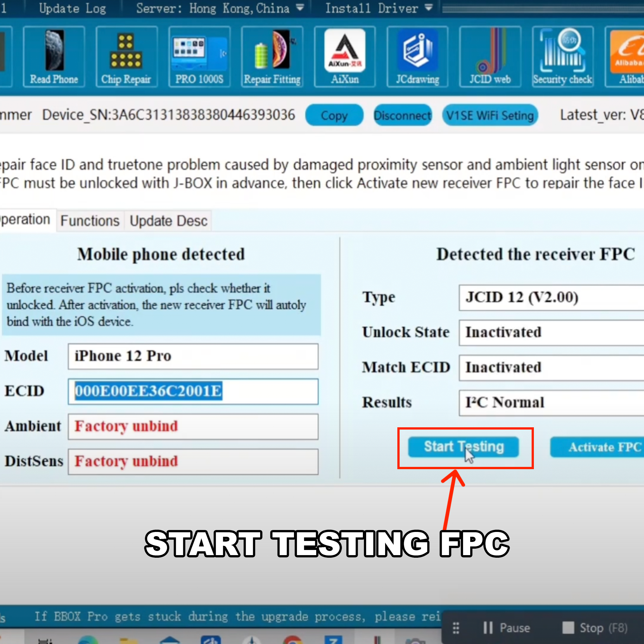
Task: Click the Start Testing button
Action: pos(463,447)
